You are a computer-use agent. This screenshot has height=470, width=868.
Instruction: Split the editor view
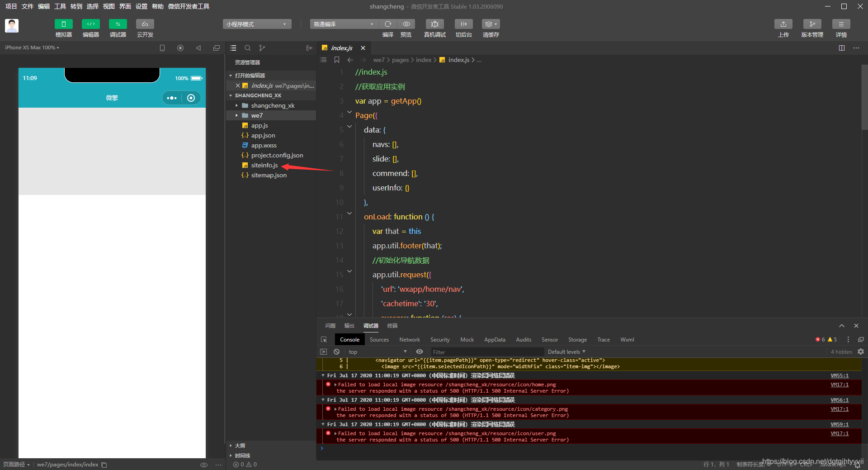tap(842, 48)
